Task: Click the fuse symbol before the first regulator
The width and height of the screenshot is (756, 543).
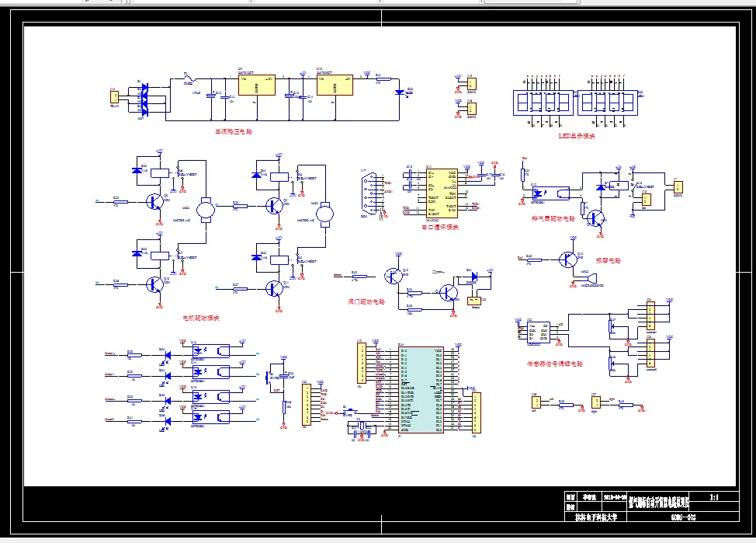Action: 189,78
